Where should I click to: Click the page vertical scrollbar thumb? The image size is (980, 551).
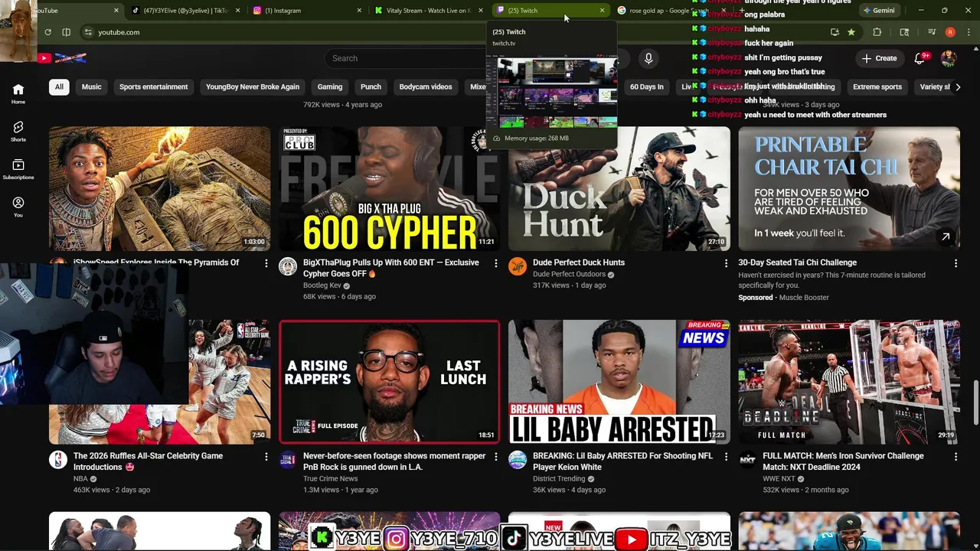point(975,403)
